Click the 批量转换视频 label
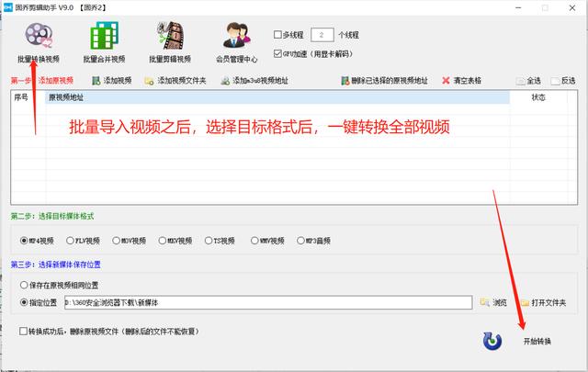The height and width of the screenshot is (372, 588). (39, 59)
